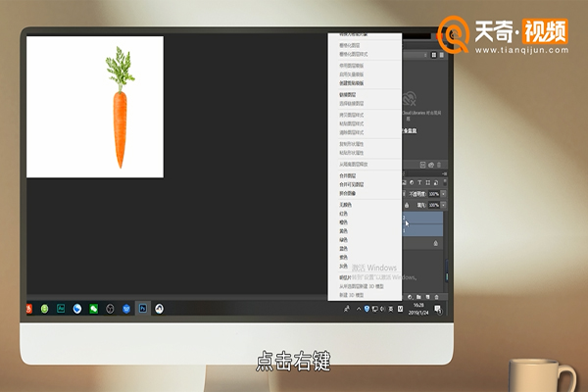Open the Fill (填充) dropdown arrow
The image size is (588, 392).
pyautogui.click(x=443, y=205)
